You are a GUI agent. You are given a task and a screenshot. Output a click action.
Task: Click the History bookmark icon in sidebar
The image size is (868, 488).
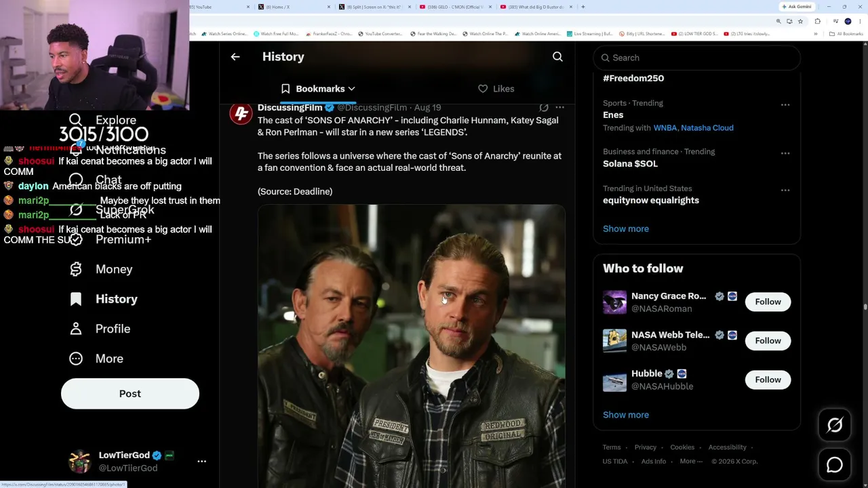[x=75, y=299]
